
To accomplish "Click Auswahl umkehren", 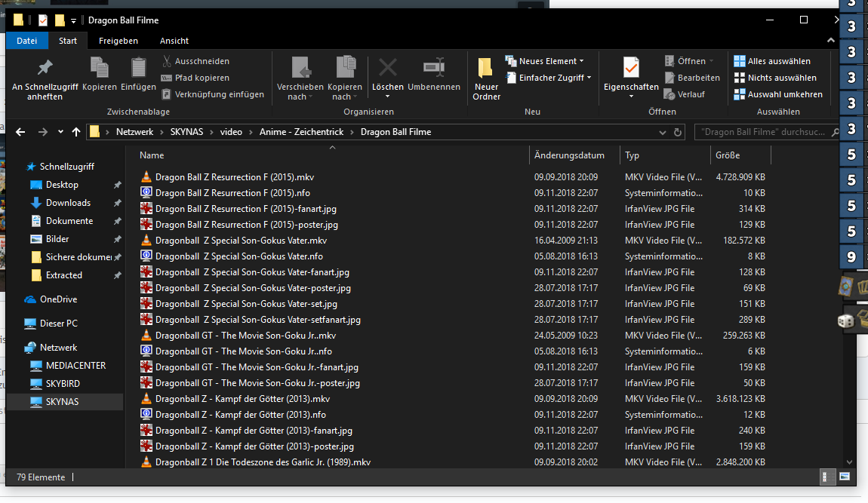I will 778,94.
